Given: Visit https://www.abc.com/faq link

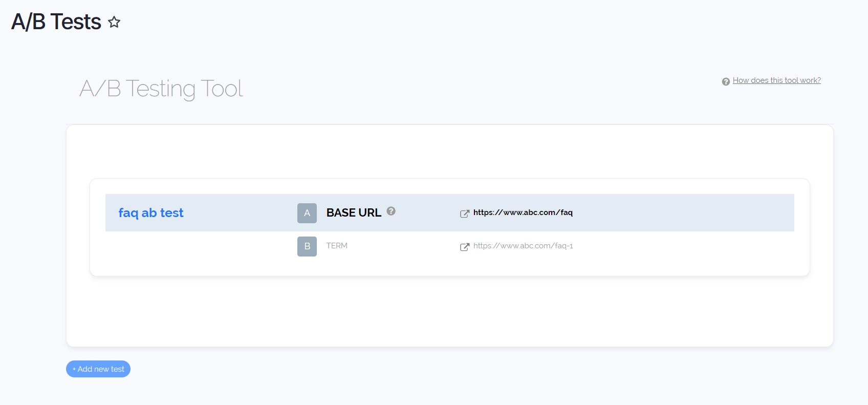Looking at the screenshot, I should point(523,212).
